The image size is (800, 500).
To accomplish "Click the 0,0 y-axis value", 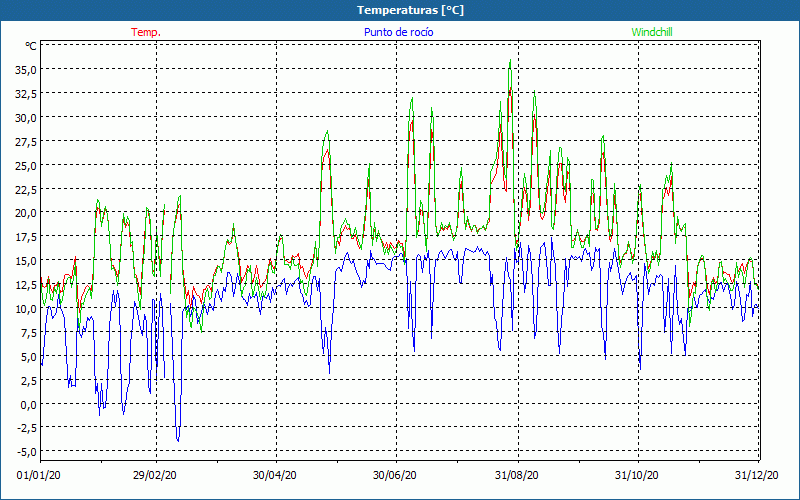I will (x=28, y=405).
